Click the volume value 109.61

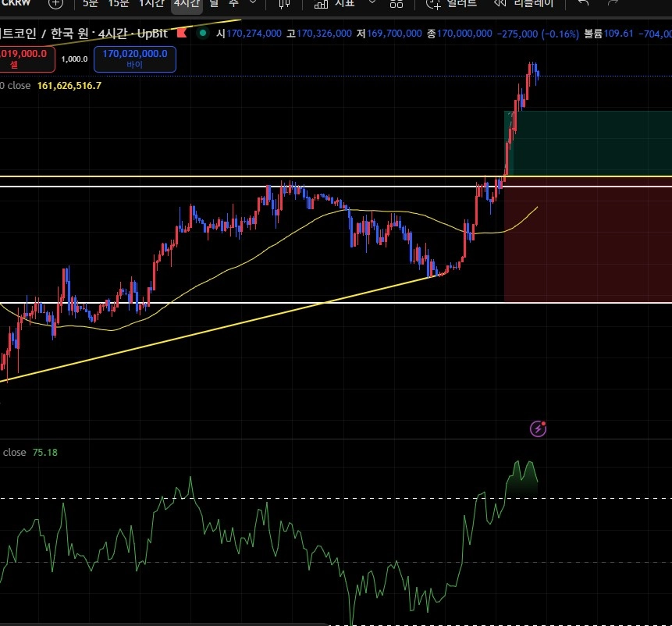(618, 34)
